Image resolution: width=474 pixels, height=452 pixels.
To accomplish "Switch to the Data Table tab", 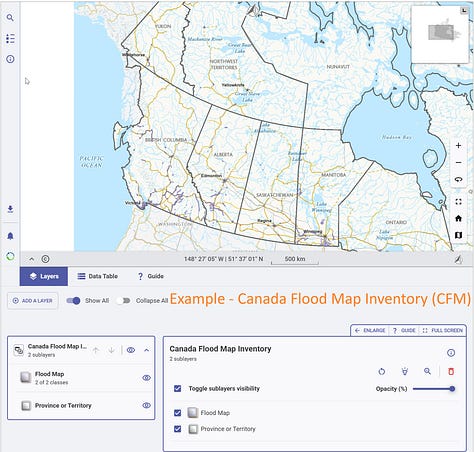I will (98, 276).
